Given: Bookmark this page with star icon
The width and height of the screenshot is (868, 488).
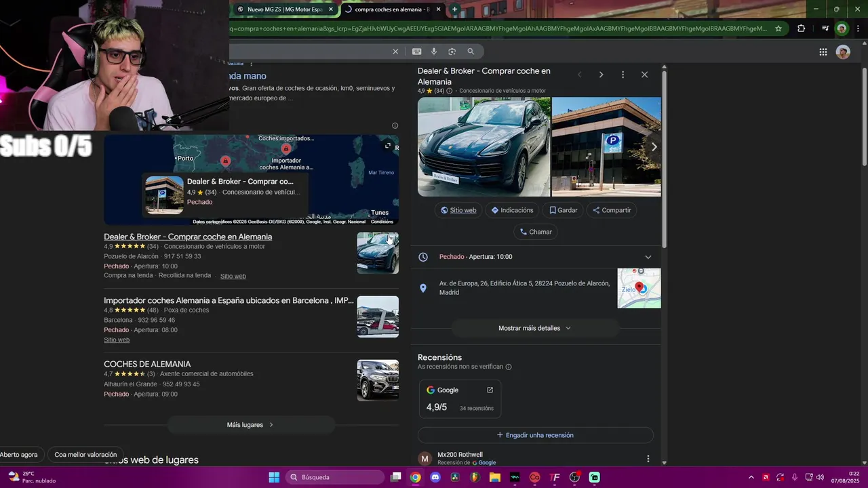Looking at the screenshot, I should click(x=778, y=28).
